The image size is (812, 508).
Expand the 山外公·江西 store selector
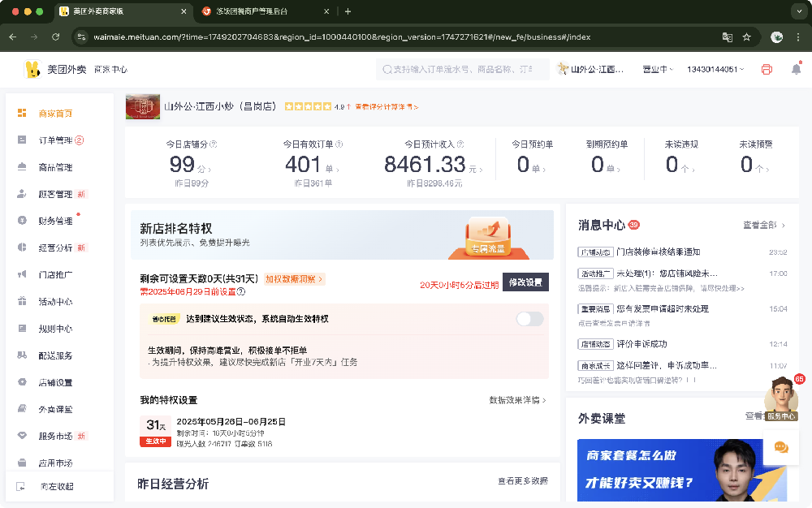594,70
